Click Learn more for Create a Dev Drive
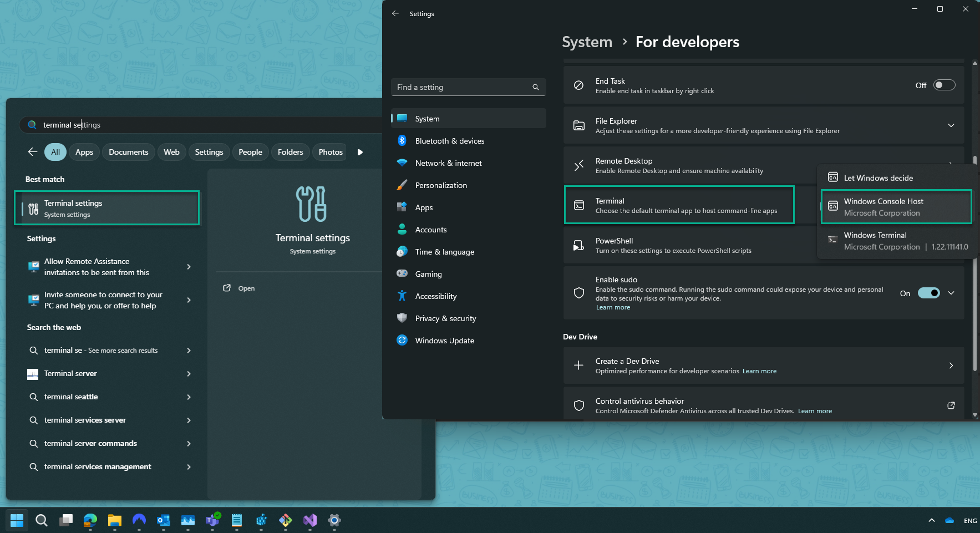Viewport: 980px width, 533px height. (759, 371)
